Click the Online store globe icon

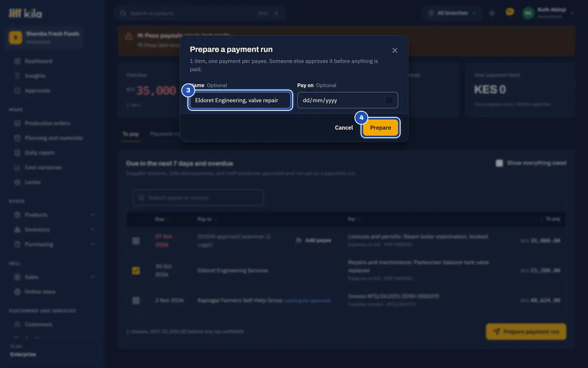pos(17,292)
